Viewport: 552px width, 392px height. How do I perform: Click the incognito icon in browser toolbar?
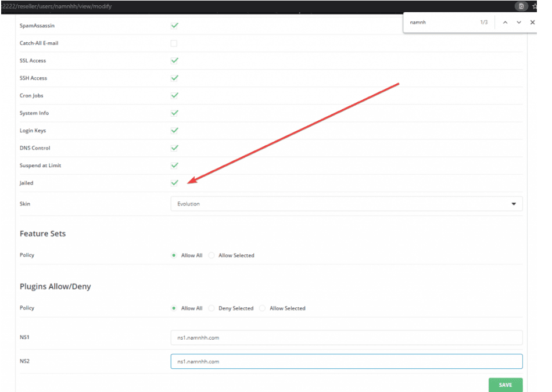point(522,6)
